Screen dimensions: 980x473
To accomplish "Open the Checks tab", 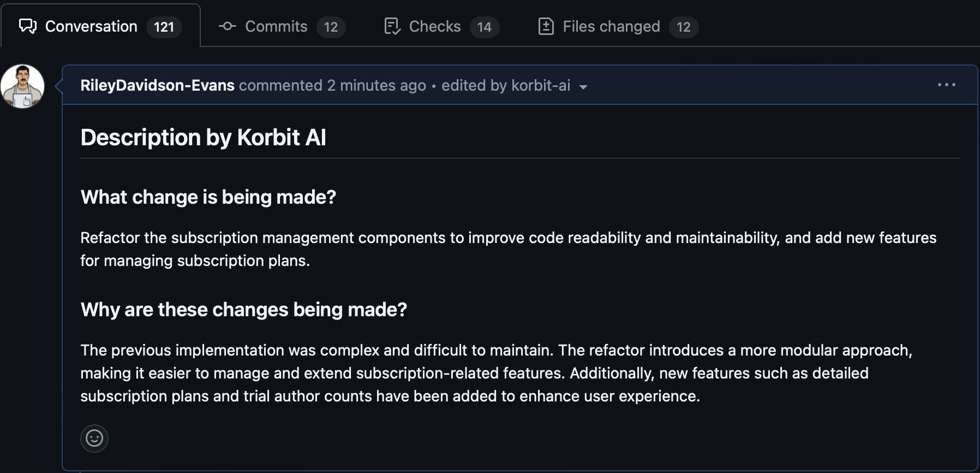I will pyautogui.click(x=441, y=26).
